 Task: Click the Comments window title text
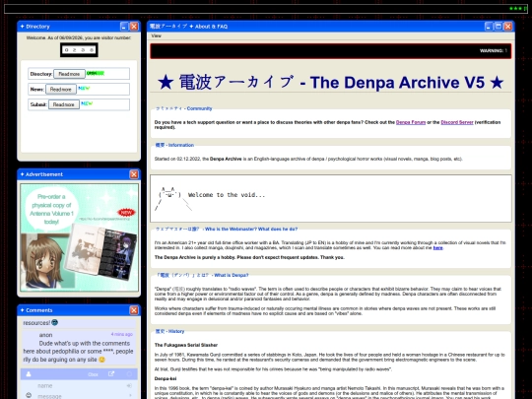[39, 310]
